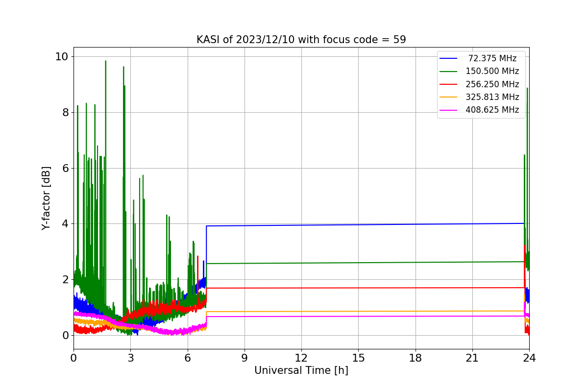The image size is (588, 392).
Task: Select the 150.500 MHz legend label
Action: coord(492,71)
